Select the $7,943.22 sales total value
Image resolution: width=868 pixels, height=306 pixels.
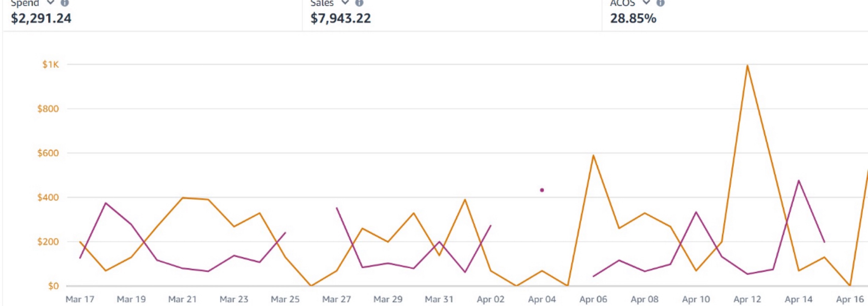[x=340, y=18]
